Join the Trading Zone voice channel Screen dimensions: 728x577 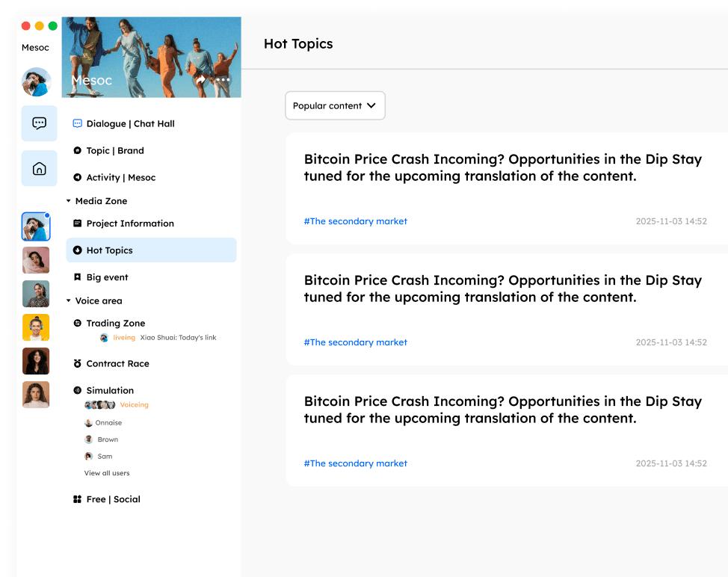(x=115, y=324)
